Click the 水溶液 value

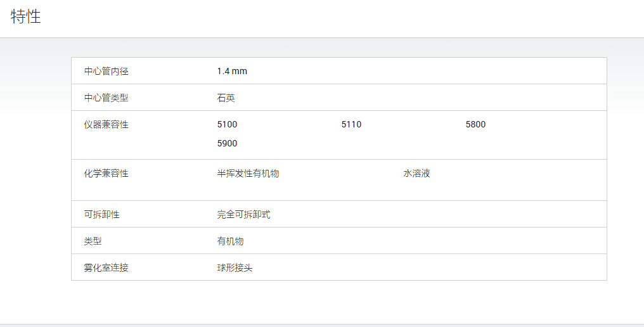pos(416,174)
